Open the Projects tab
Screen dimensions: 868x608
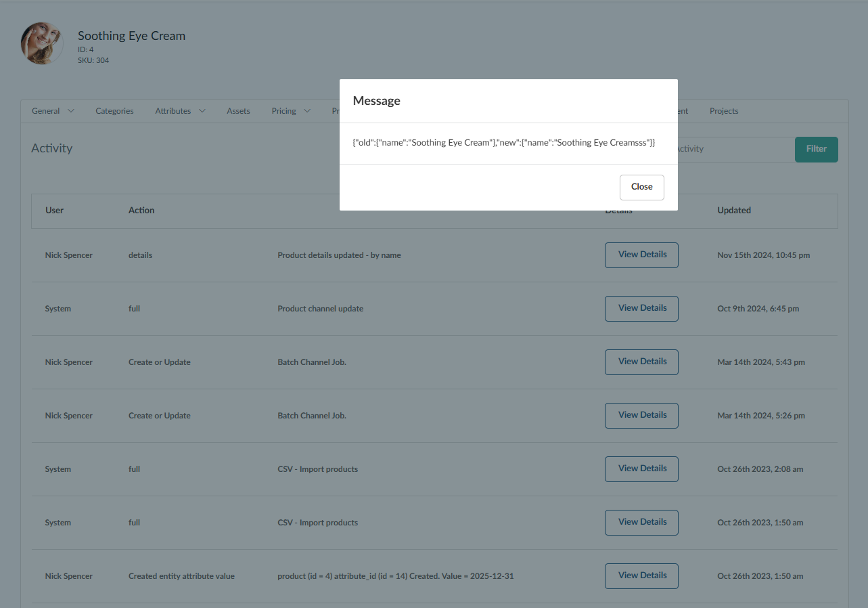[723, 111]
